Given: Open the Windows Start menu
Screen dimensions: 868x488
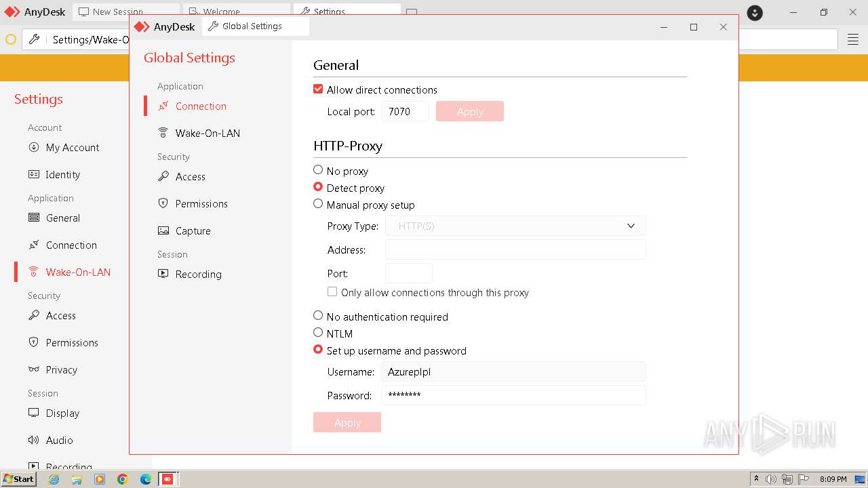Looking at the screenshot, I should [18, 479].
